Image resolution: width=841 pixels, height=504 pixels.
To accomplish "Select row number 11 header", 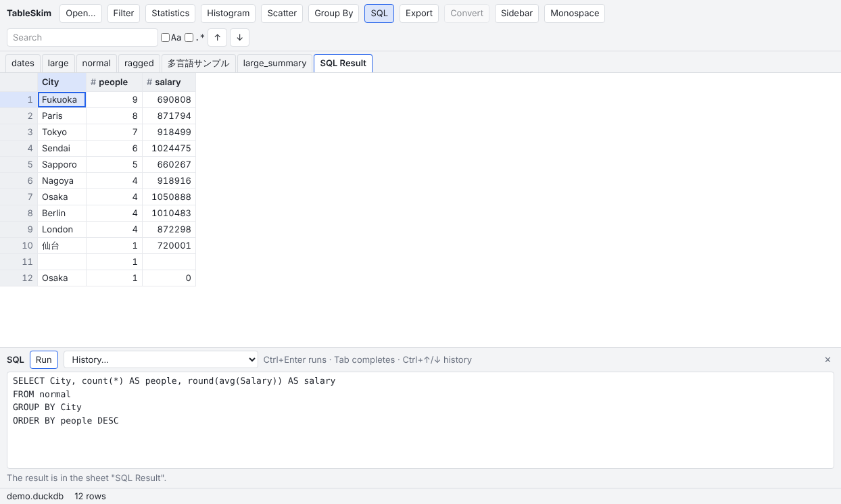I will tap(19, 261).
